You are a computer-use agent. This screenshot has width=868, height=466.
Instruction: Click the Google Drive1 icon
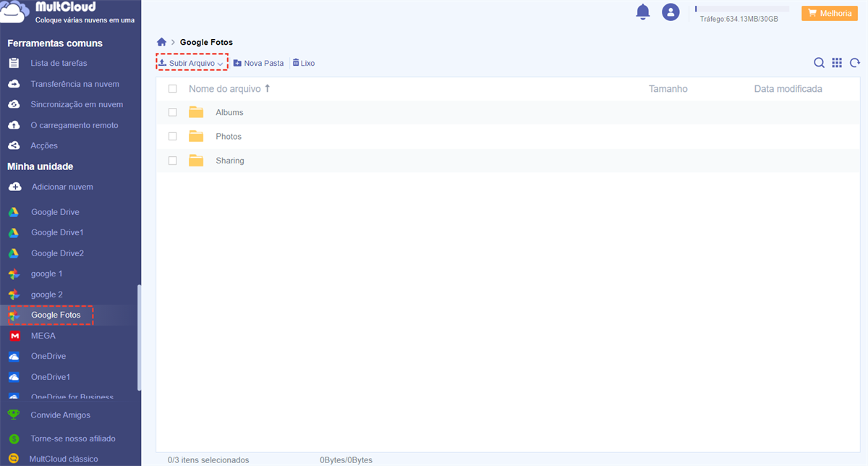(x=13, y=232)
